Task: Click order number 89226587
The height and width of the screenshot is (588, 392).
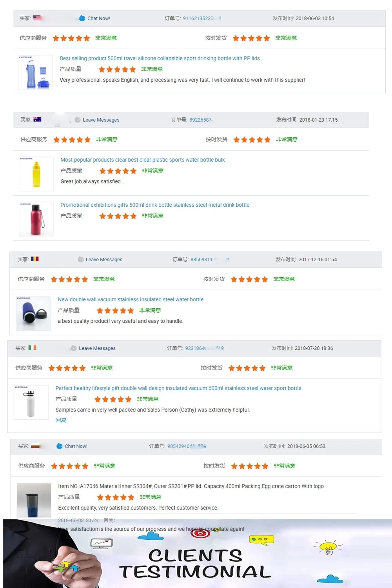Action: click(200, 120)
